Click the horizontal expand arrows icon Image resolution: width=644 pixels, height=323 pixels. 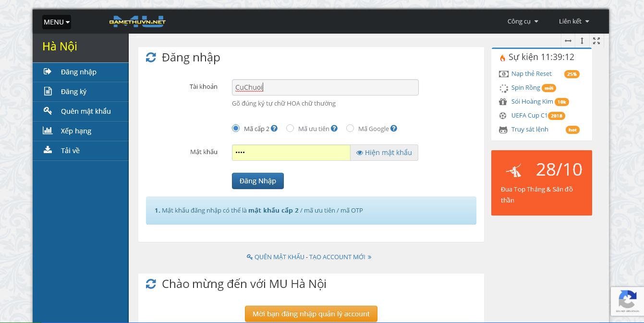pyautogui.click(x=568, y=41)
